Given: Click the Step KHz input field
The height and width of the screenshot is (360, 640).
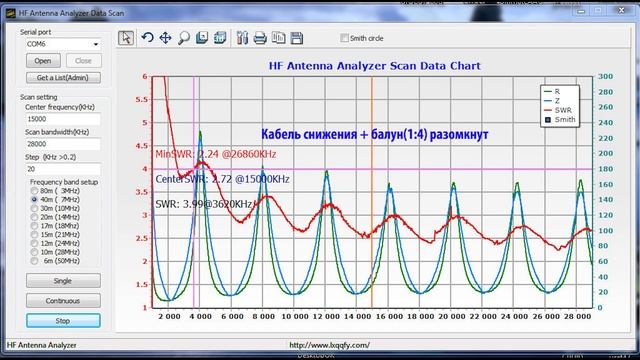Looking at the screenshot, I should [x=63, y=169].
